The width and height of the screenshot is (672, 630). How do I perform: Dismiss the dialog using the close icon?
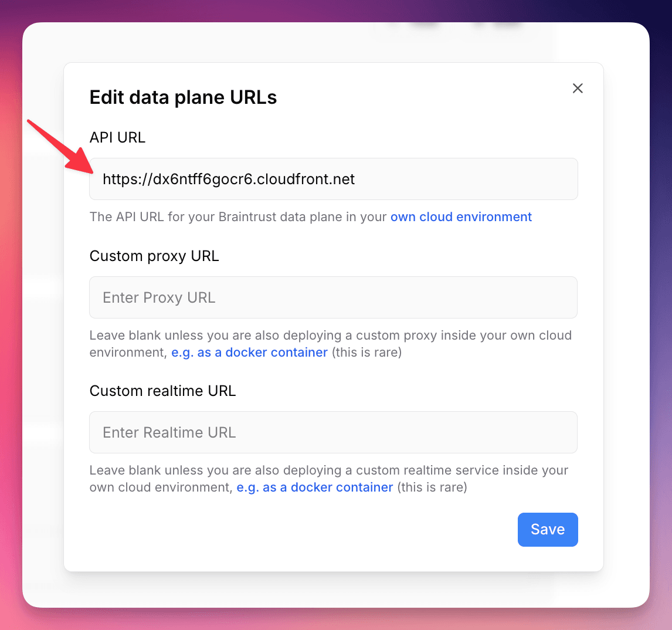tap(578, 88)
